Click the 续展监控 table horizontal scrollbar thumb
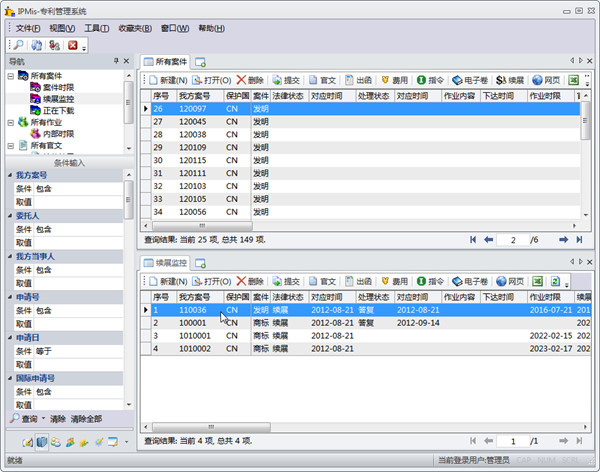The height and width of the screenshot is (472, 600). [211, 426]
